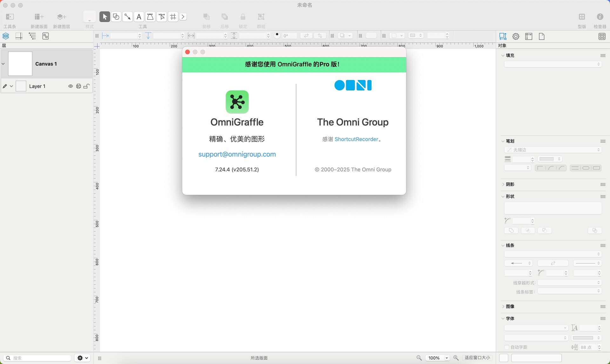
Task: Collapse the 笔划 stroke section
Action: coord(503,141)
